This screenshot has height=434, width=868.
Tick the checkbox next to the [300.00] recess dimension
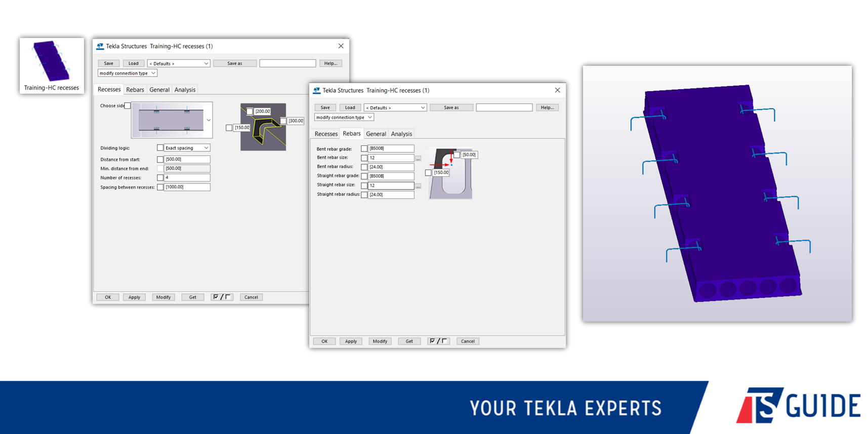click(283, 121)
